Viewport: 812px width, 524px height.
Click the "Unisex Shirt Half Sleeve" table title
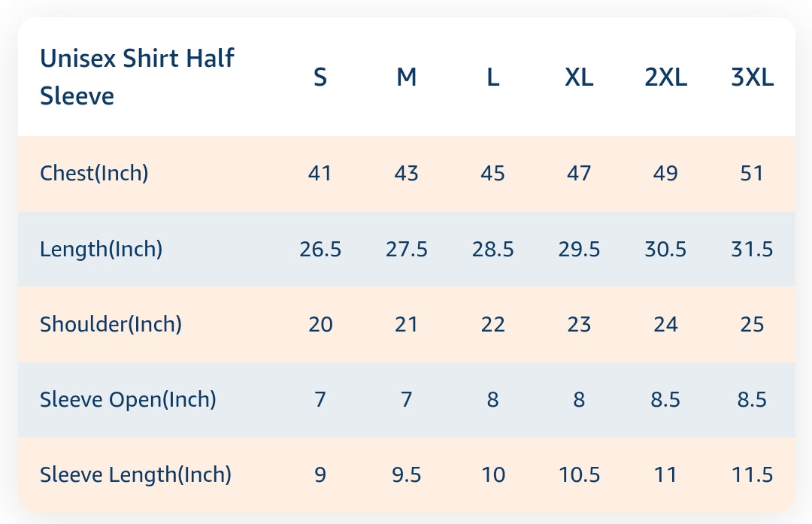pyautogui.click(x=137, y=77)
